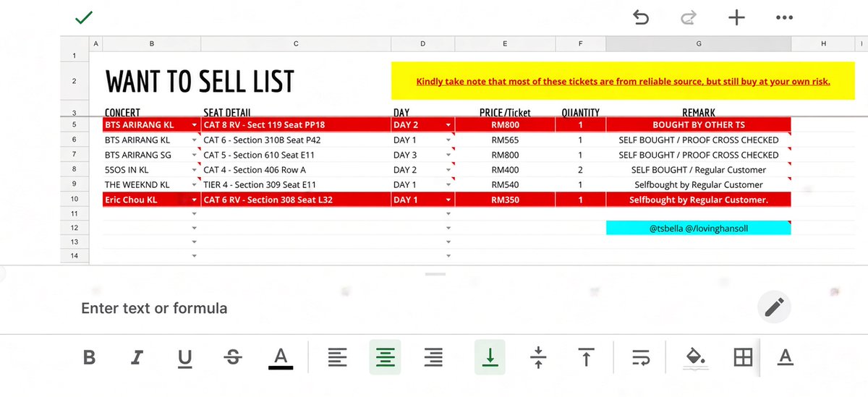The image size is (868, 397).
Task: Select cell CAT 4 - Section 406 Row A
Action: (296, 170)
